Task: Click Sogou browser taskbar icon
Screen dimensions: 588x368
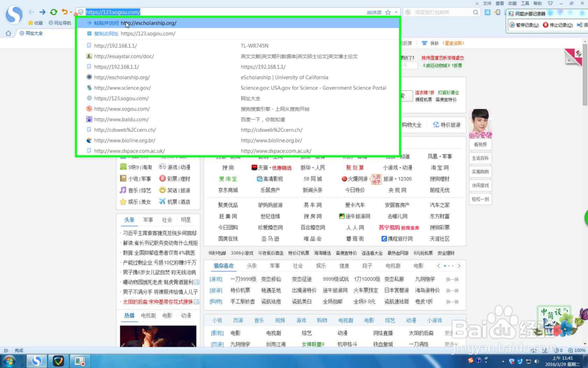Action: coord(36,362)
